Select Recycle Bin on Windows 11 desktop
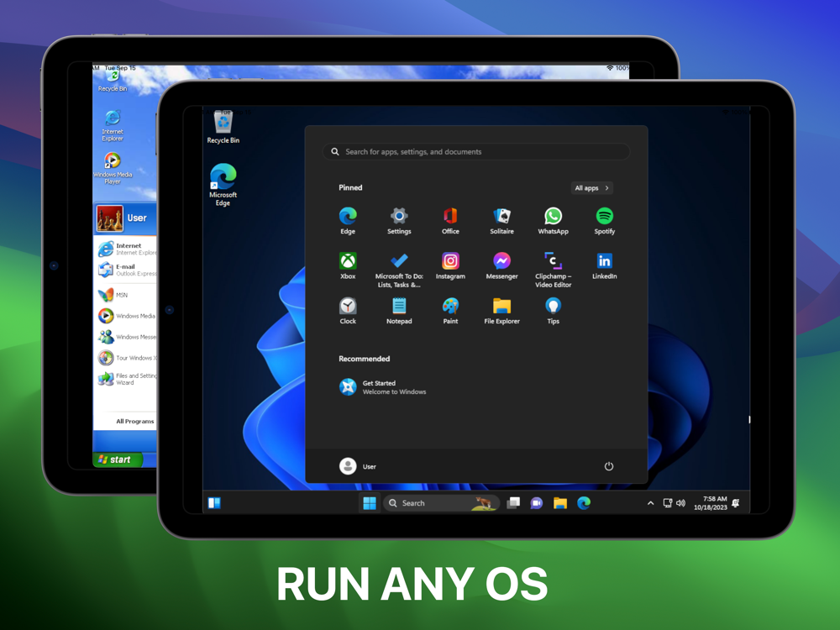The image size is (840, 630). (x=223, y=127)
